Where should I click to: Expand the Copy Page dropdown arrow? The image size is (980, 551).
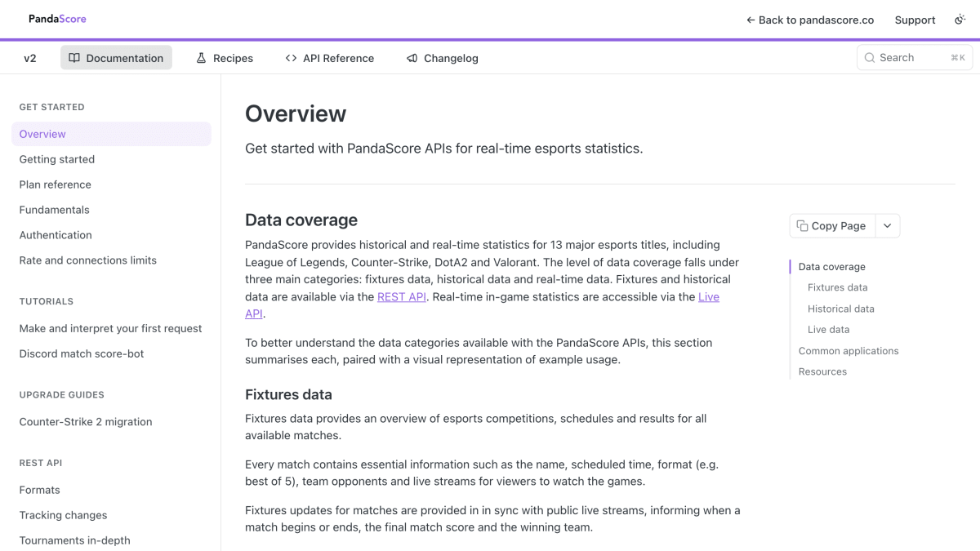pos(888,226)
